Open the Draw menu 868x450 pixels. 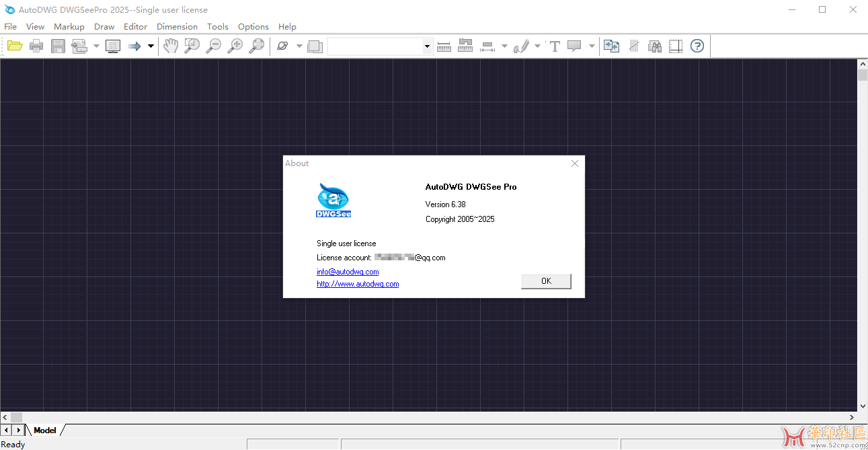pyautogui.click(x=104, y=27)
